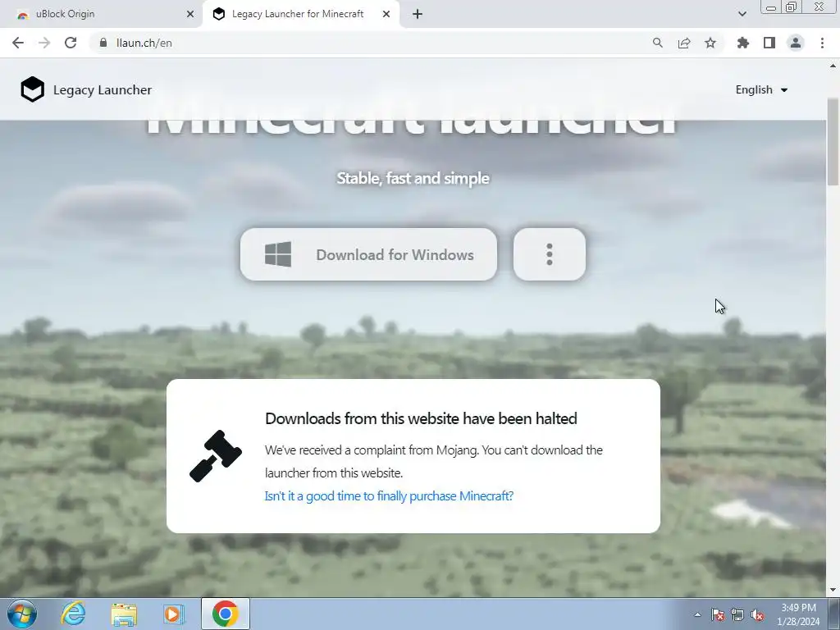Click the Legacy Launcher cube logo
The image size is (840, 630).
pyautogui.click(x=32, y=89)
